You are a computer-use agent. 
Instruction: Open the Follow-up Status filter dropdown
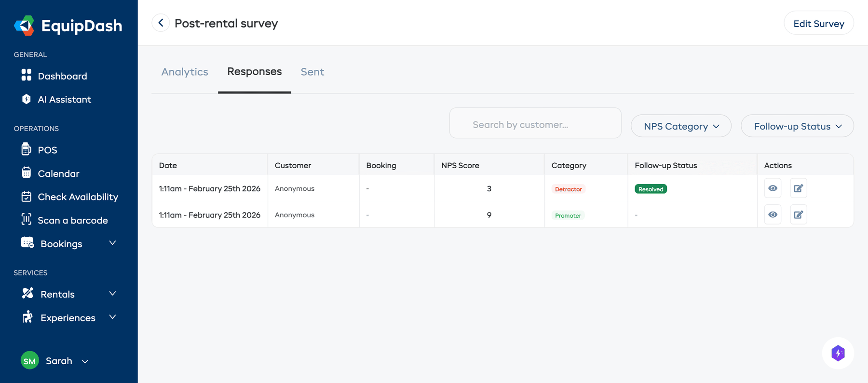798,126
